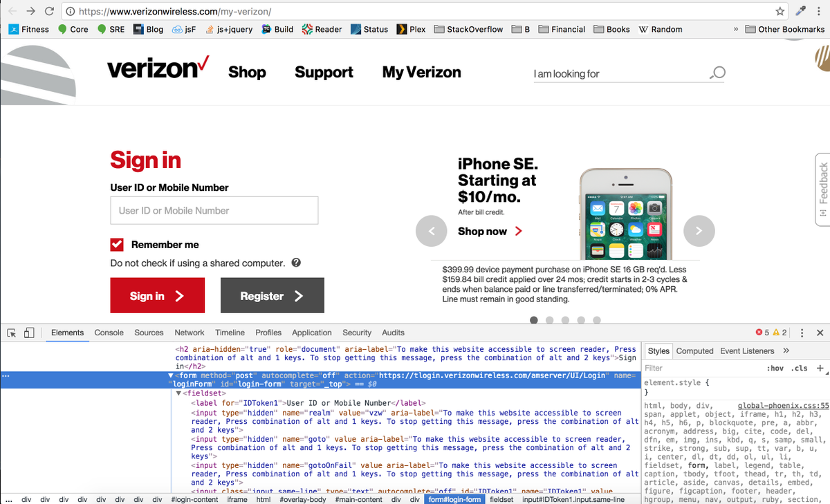Expand the Books bookmark folder
The width and height of the screenshot is (830, 504).
tap(612, 29)
